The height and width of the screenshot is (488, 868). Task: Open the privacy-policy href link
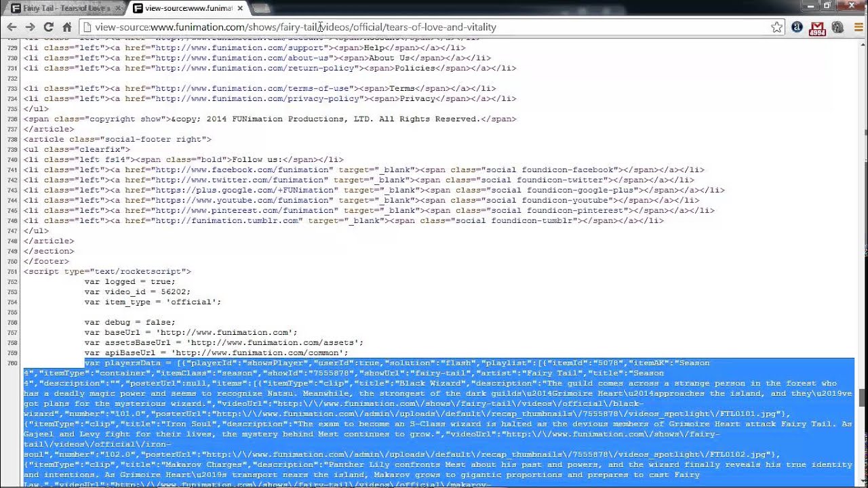click(x=258, y=99)
